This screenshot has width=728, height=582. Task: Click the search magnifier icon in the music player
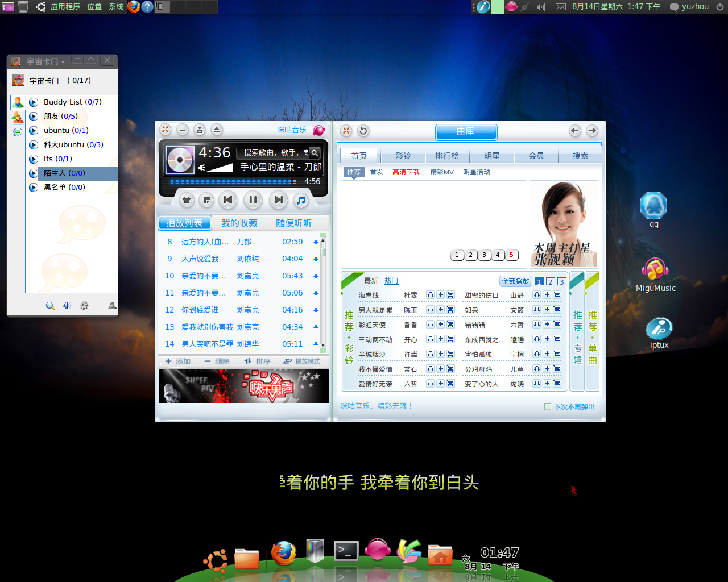(315, 153)
